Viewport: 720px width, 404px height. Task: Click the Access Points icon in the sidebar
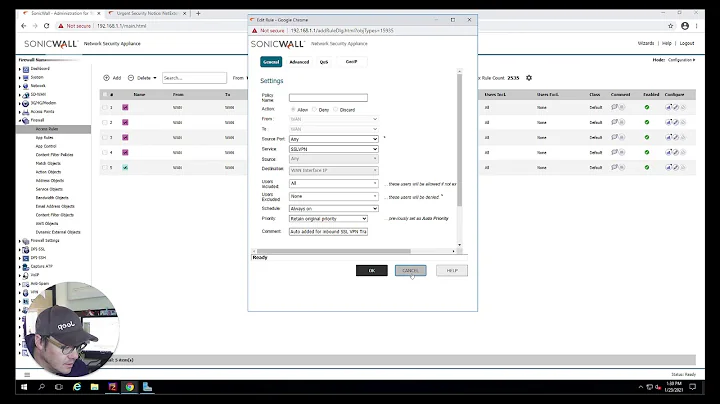[x=26, y=112]
